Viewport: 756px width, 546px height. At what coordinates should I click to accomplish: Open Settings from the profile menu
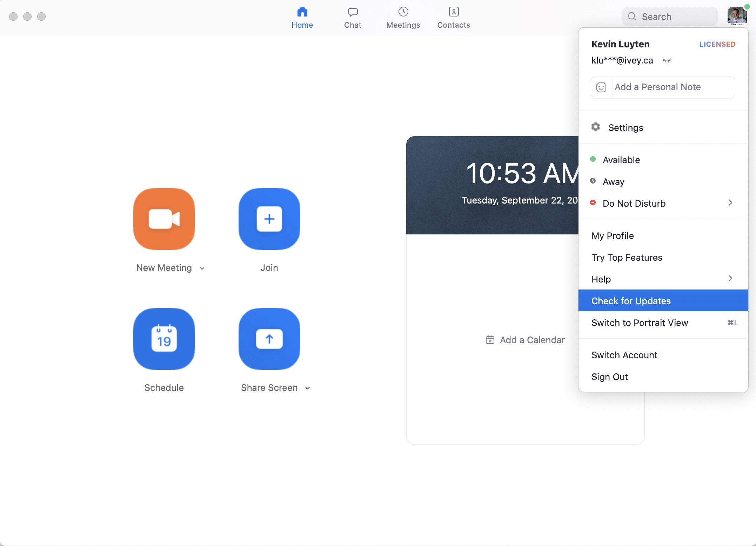pos(625,127)
